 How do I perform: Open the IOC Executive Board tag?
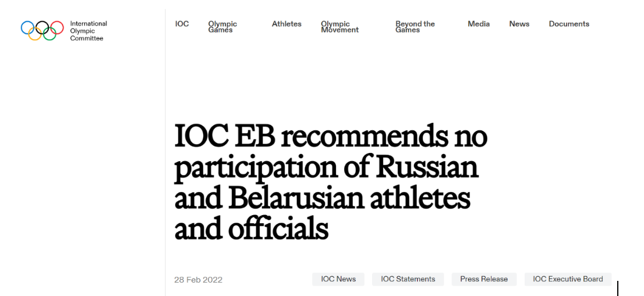point(568,279)
